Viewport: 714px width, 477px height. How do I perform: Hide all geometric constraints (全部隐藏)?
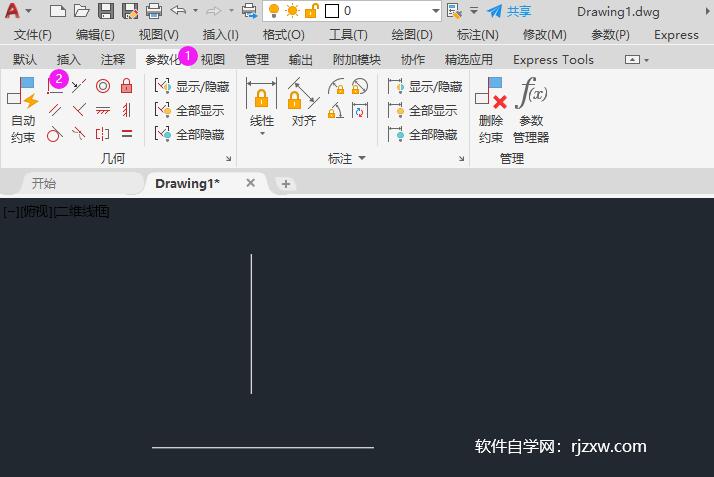[189, 134]
